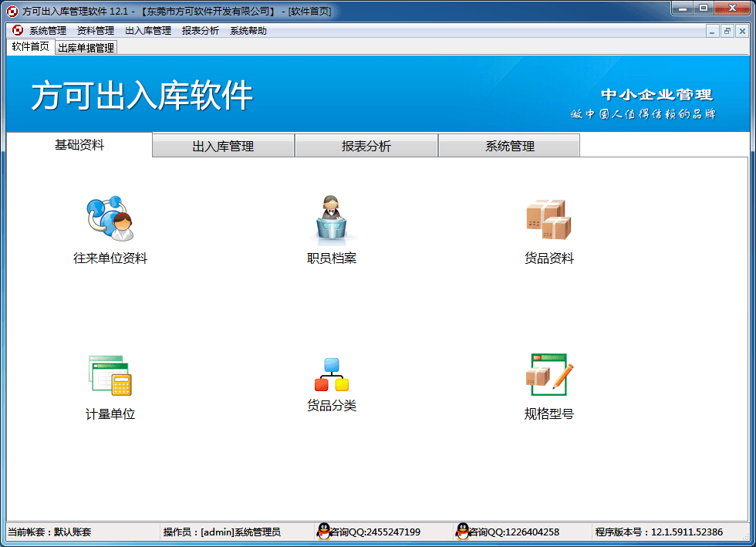
Task: Switch to the 出入库管理 panel tab
Action: (223, 146)
